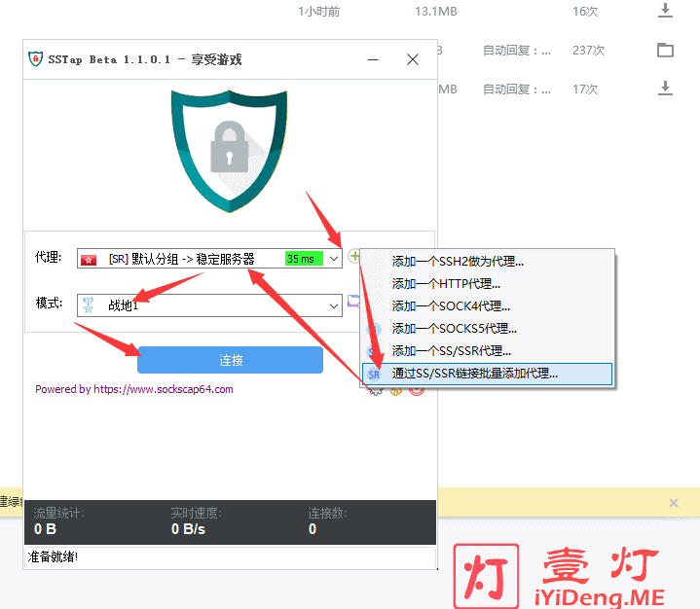Click the SSTap shield icon in title bar
Viewport: 700px width, 609px height.
click(x=35, y=59)
